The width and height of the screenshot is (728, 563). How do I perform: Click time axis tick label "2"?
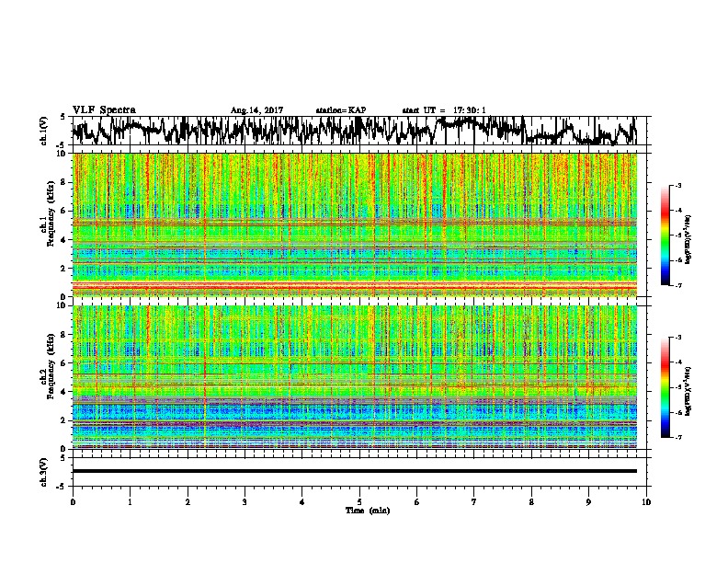(188, 502)
